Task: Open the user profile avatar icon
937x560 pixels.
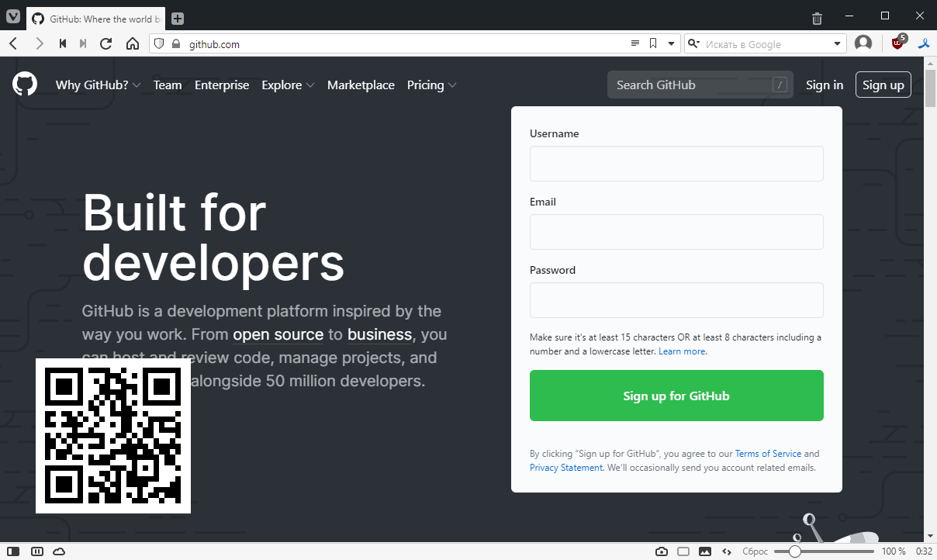Action: tap(863, 43)
